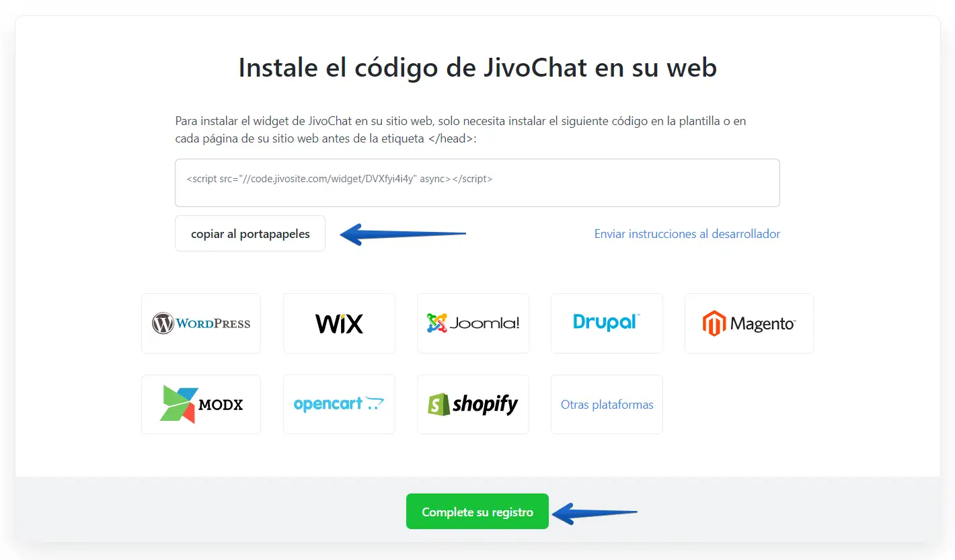Screen dimensions: 955x560
Task: Open Enviar instrucciones al desarrollador link
Action: (x=687, y=234)
